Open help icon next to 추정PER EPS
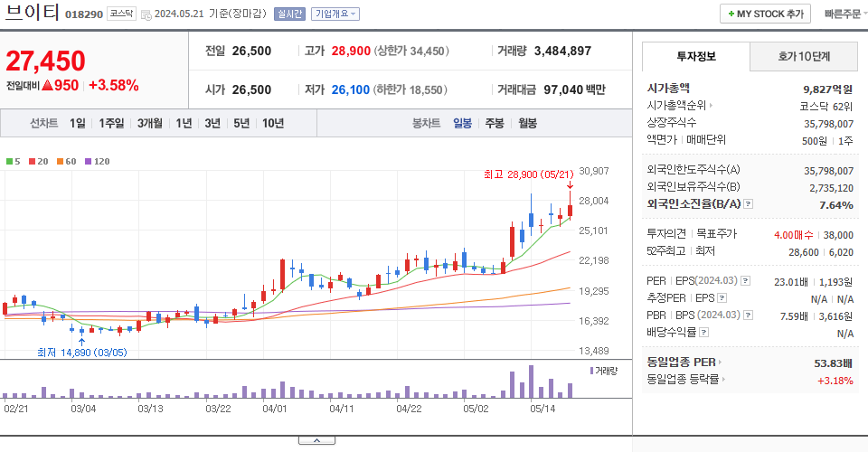 pos(722,298)
